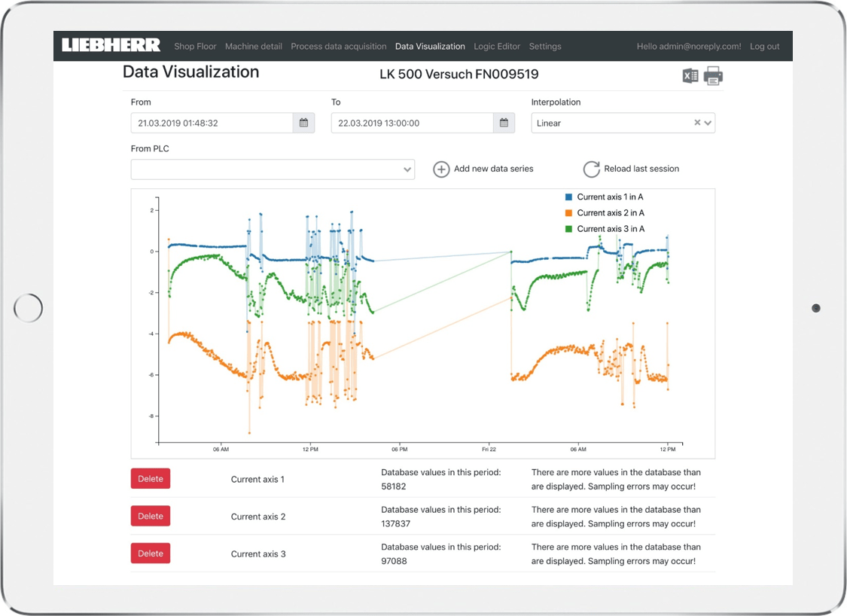Delete the Current axis 1 series
This screenshot has width=847, height=616.
point(151,479)
